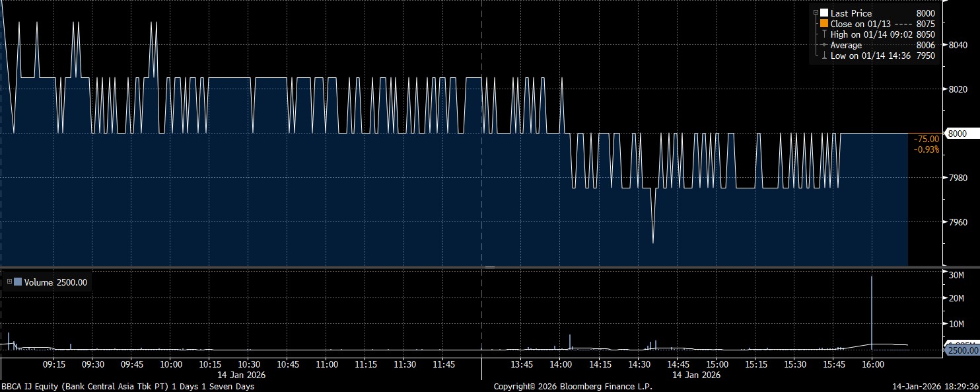
Task: Click the orange Close on 01/13 swatch
Action: [x=823, y=24]
